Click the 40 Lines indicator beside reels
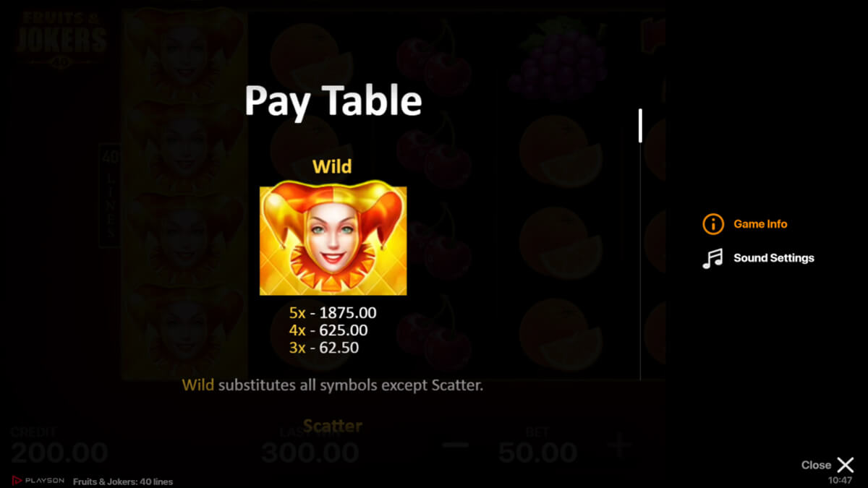 tap(110, 195)
